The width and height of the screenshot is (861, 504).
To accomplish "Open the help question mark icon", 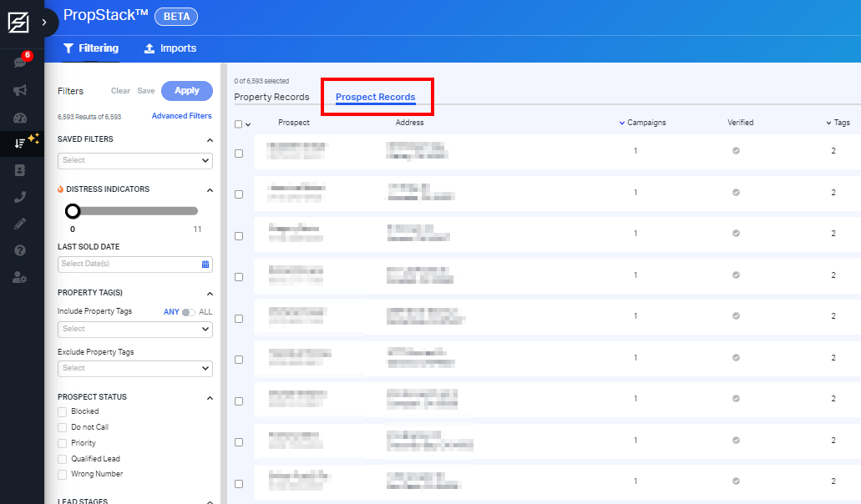I will [x=20, y=250].
